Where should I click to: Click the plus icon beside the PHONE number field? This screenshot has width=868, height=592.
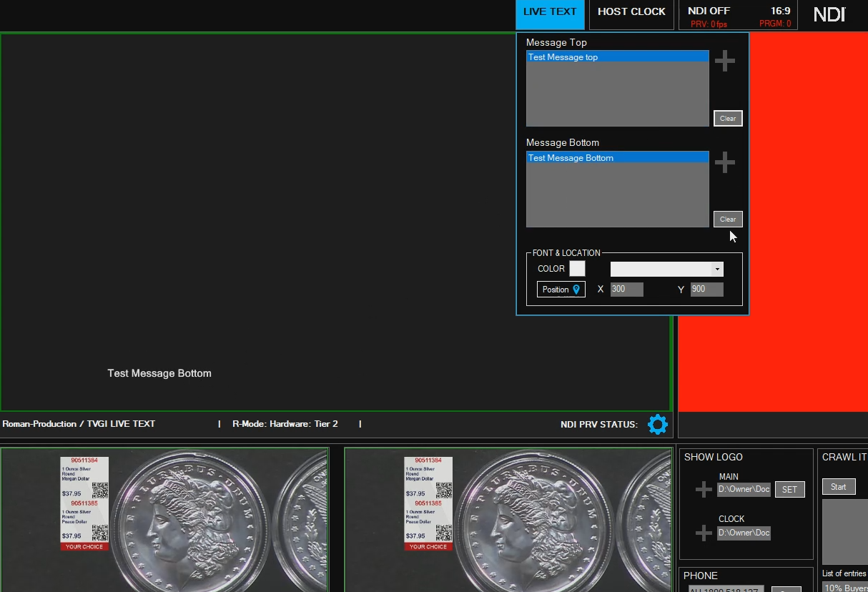coord(786,590)
